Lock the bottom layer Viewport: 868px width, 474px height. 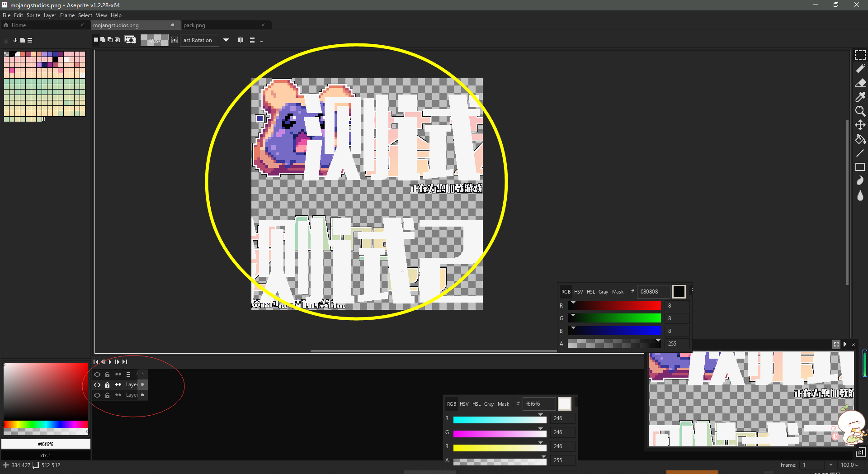[x=108, y=395]
